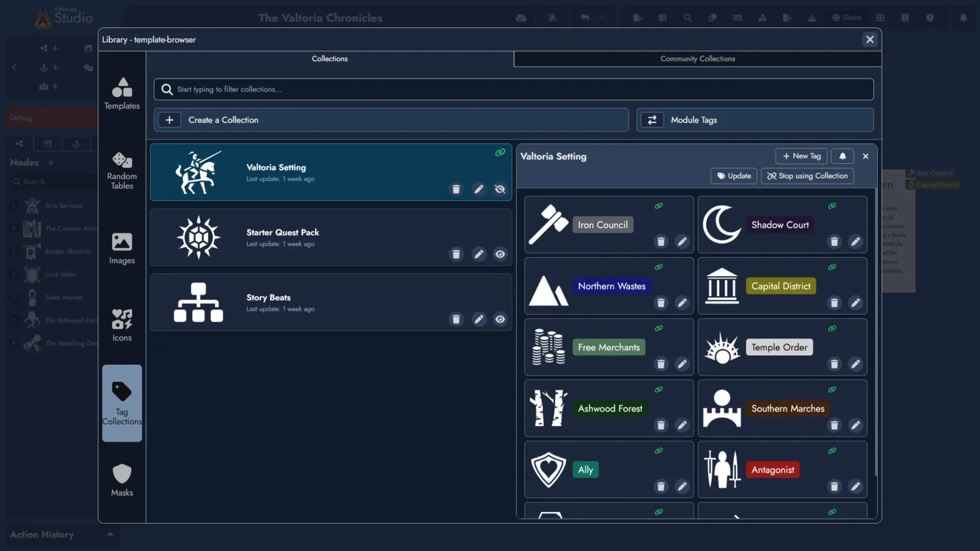Delete the Iron Council tag
Viewport: 980px width, 551px height.
661,242
